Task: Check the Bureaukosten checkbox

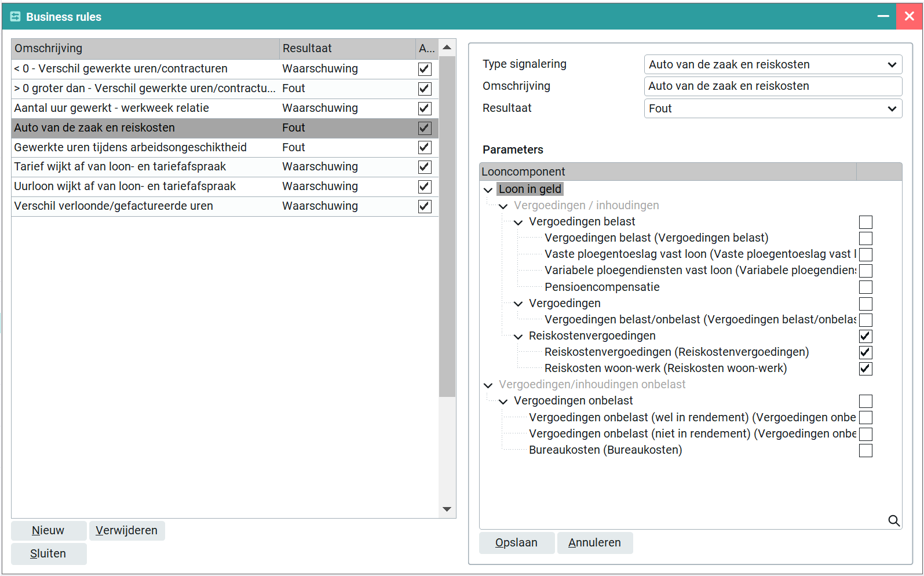Action: (x=865, y=450)
